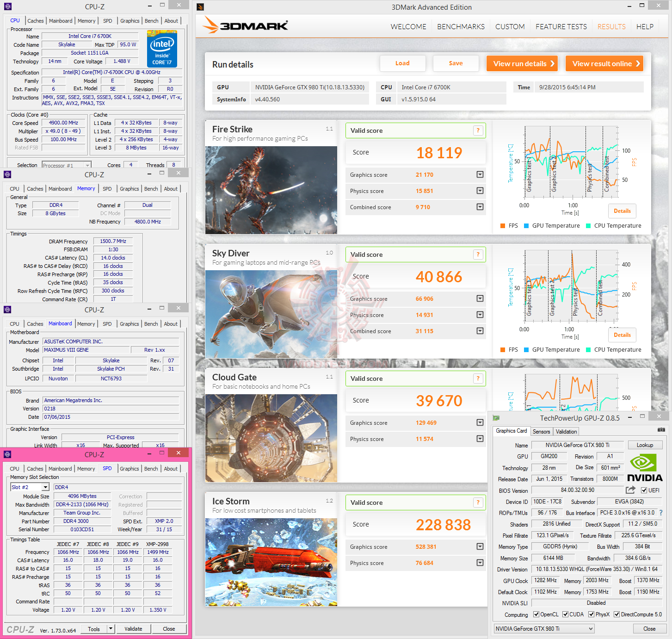672x639 pixels.
Task: Open the Sky Diver valid score help icon
Action: point(478,254)
